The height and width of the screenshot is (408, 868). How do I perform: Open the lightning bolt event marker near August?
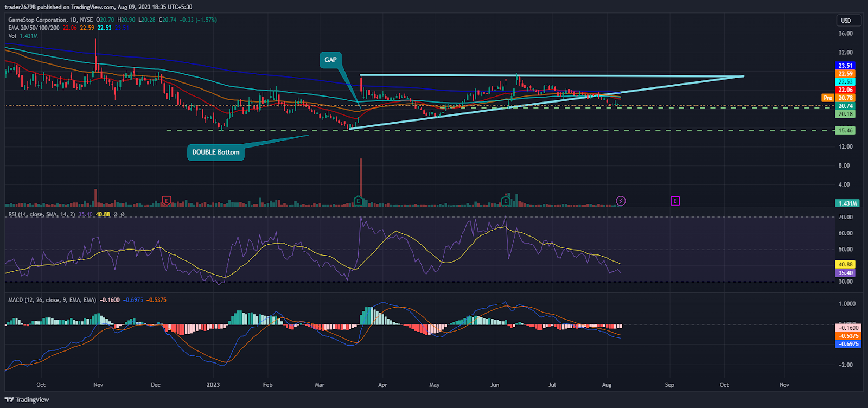pyautogui.click(x=621, y=201)
